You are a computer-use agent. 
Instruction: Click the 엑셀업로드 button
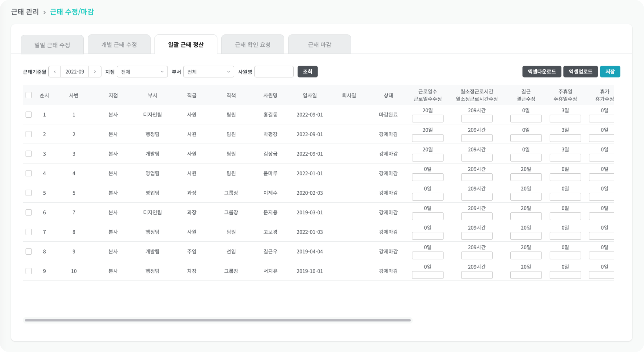tap(580, 72)
